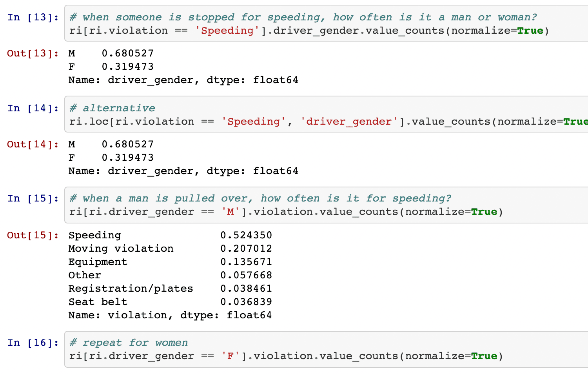Click the True keyword in cell In [15]

click(x=484, y=212)
